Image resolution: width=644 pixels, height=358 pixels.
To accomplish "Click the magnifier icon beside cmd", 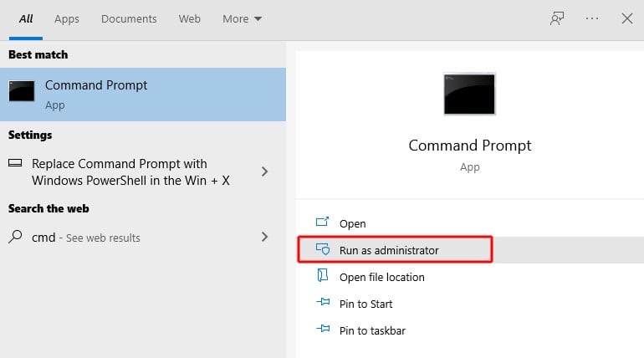I will [15, 237].
